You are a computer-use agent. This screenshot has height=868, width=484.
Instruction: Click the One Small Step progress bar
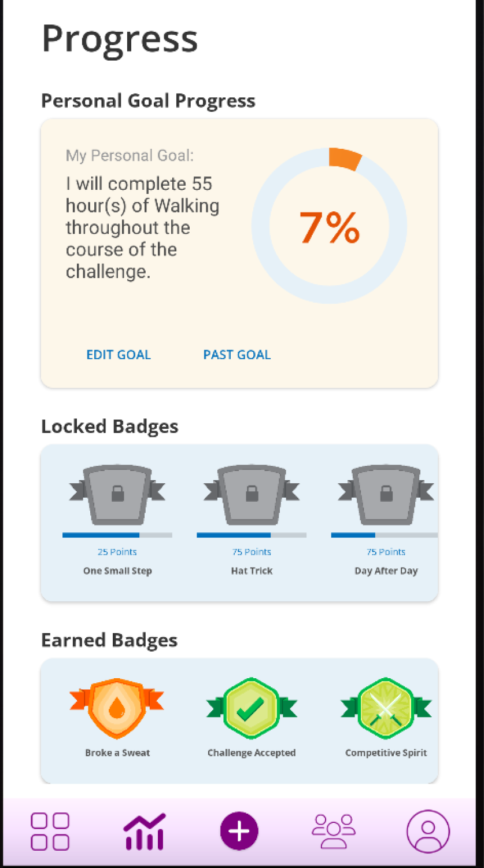(x=117, y=535)
